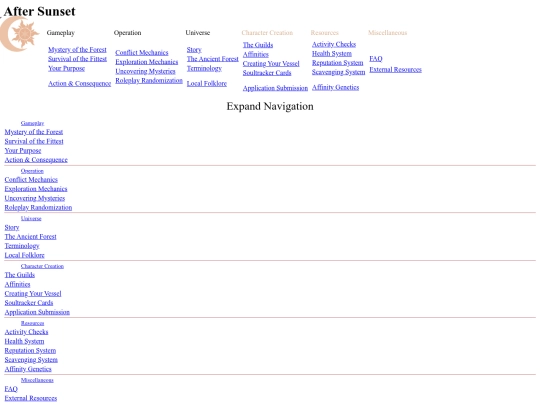The width and height of the screenshot is (540, 405).
Task: Open Exploration Mechanics in the top menu
Action: 147,62
